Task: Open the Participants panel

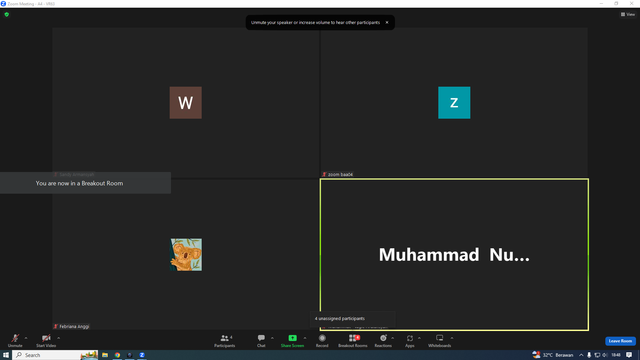Action: tap(224, 340)
